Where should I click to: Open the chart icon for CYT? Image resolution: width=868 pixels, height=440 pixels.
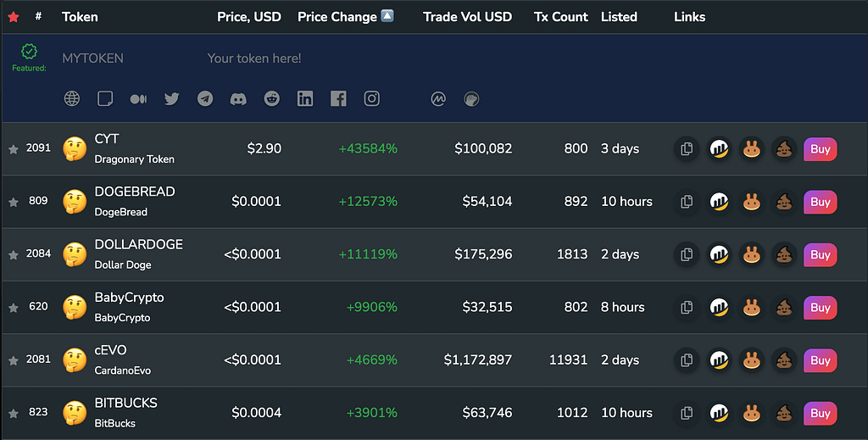point(719,149)
